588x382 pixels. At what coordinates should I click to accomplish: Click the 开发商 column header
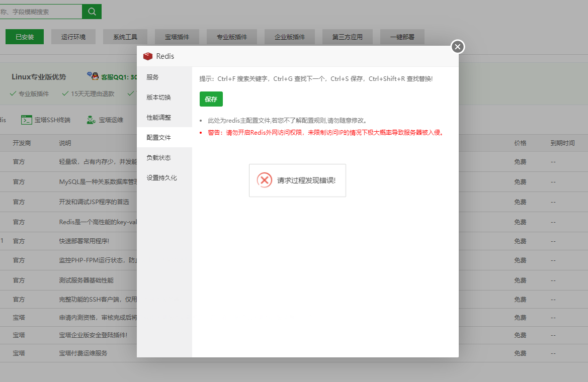(x=22, y=143)
